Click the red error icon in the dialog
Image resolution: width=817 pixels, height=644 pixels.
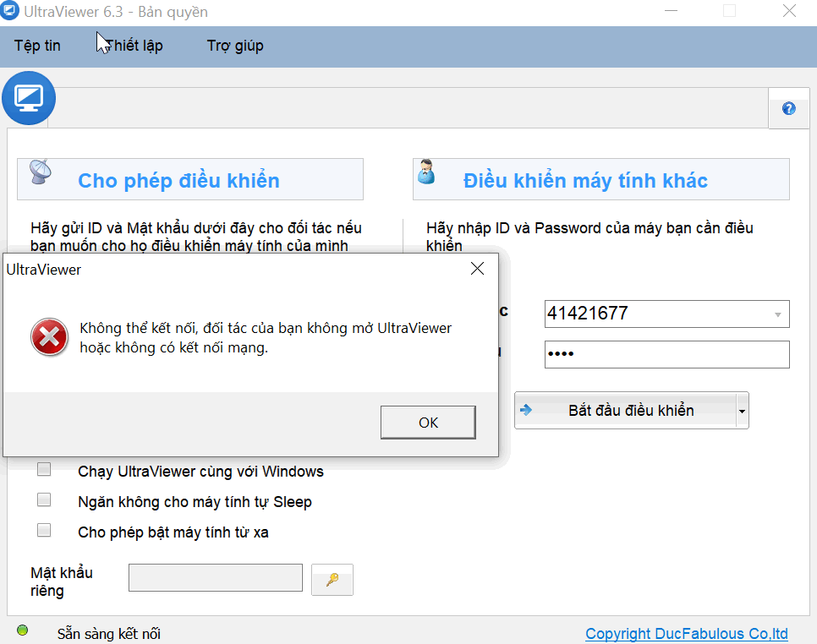49,337
